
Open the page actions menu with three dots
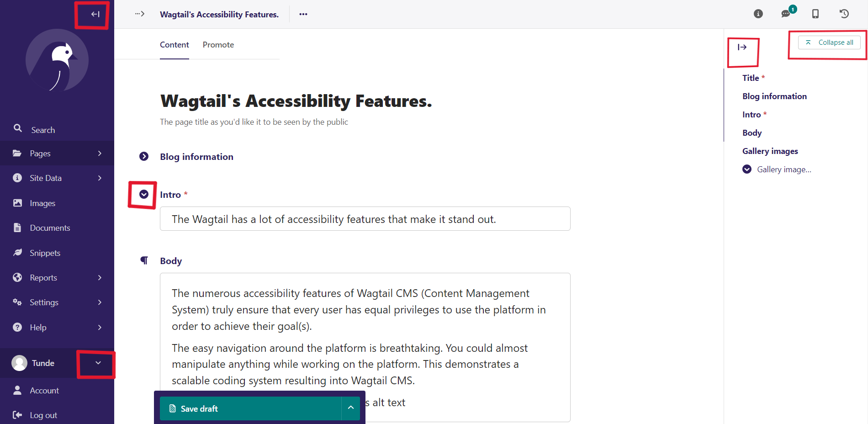pos(303,14)
